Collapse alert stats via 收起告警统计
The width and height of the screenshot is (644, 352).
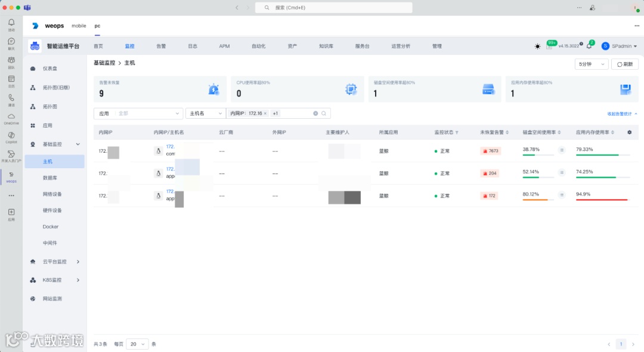(x=622, y=114)
